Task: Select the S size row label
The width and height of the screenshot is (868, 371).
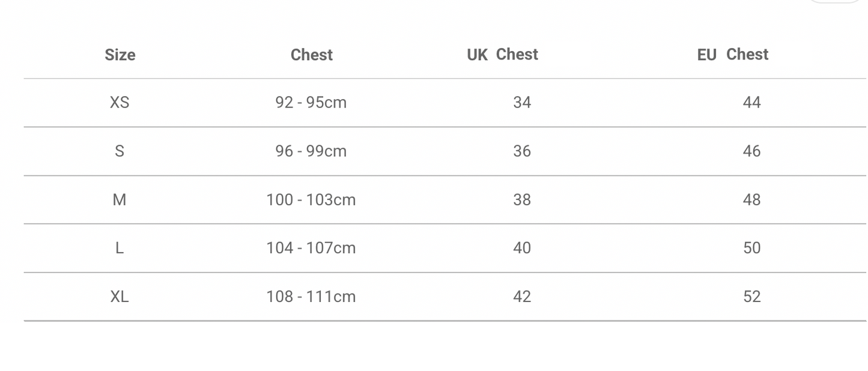Action: 120,151
